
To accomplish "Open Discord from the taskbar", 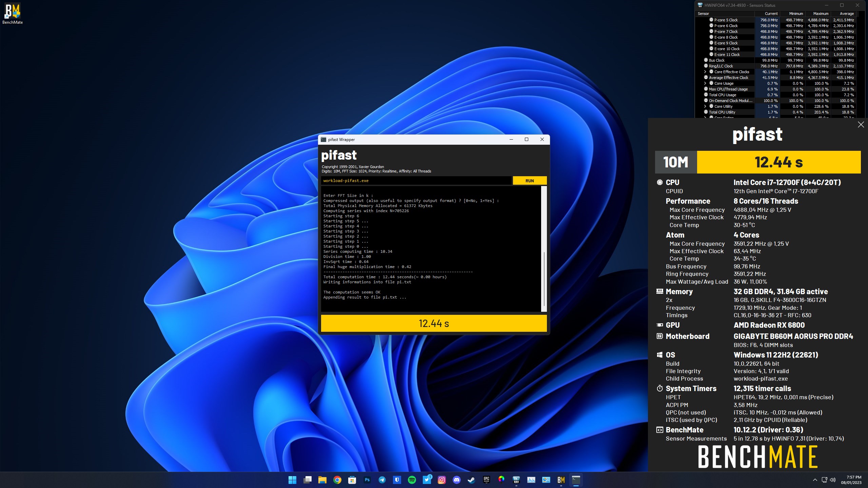I will [x=457, y=480].
